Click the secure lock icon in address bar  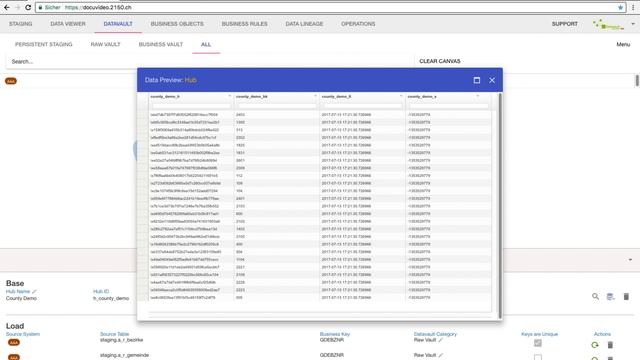40,7
